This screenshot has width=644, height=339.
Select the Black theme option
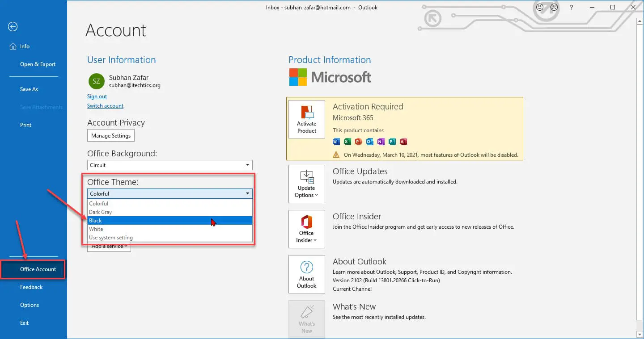coord(170,221)
